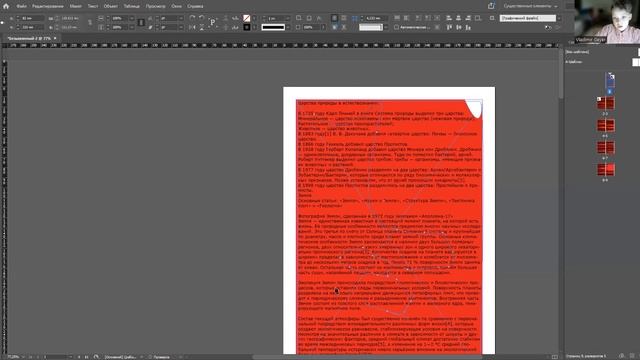
Task: Click align left edges icon
Action: [449, 18]
